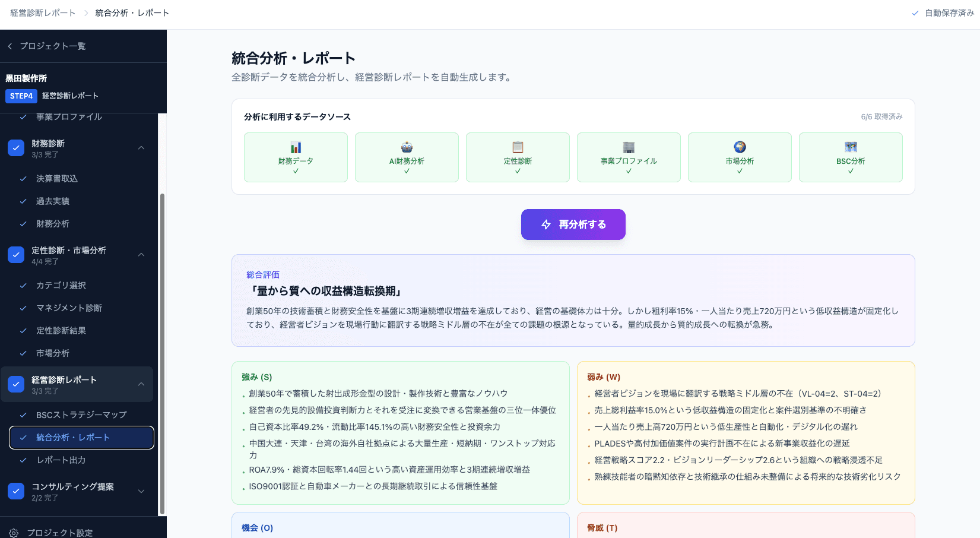Viewport: 980px width, 538px height.
Task: Open 経営診断レポート from the breadcrumb
Action: [41, 12]
